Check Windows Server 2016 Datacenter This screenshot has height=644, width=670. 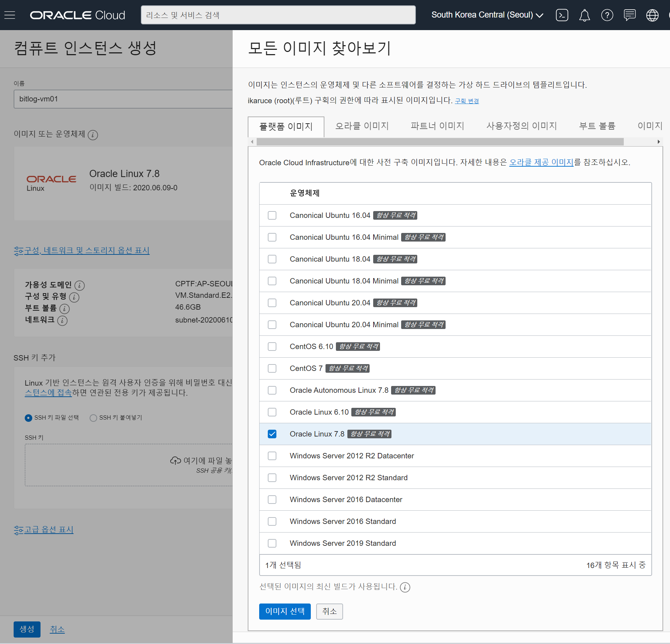272,500
